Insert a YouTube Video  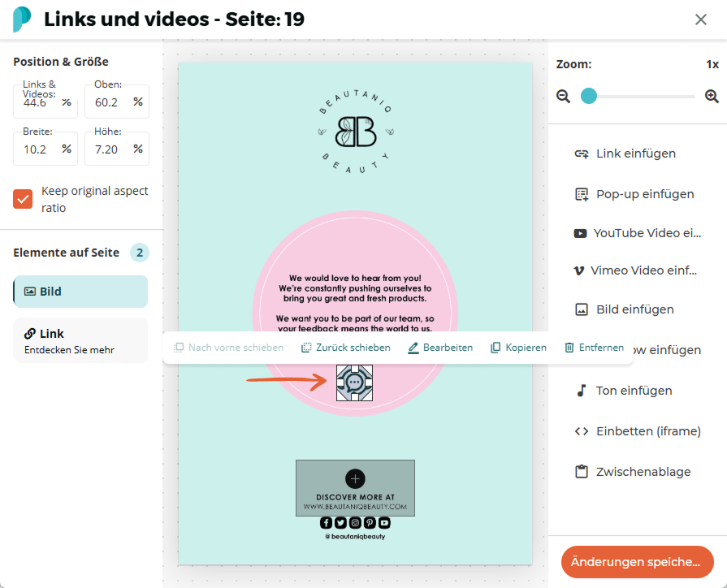coord(638,233)
